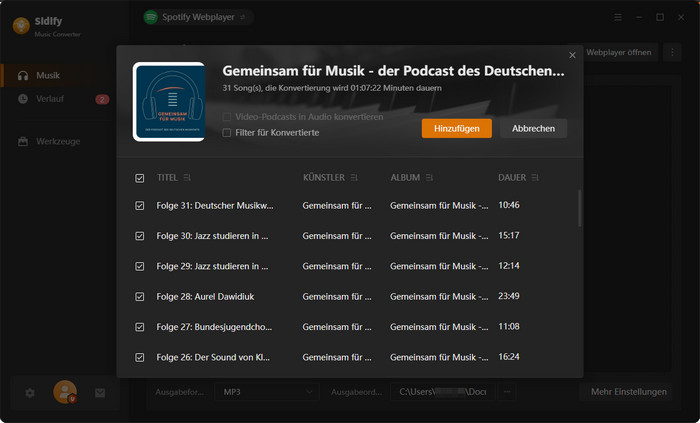Sort by ALBUM column icon
Viewport: 700px width, 423px height.
point(429,178)
